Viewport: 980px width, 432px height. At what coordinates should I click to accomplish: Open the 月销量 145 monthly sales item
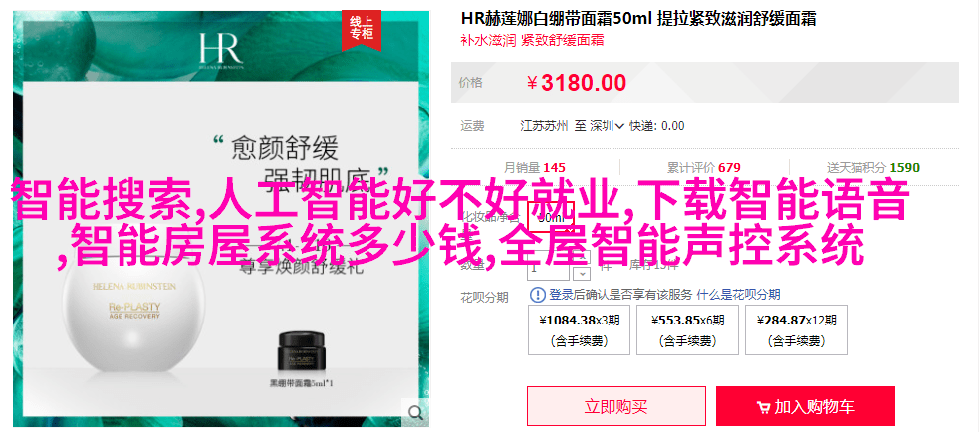535,168
